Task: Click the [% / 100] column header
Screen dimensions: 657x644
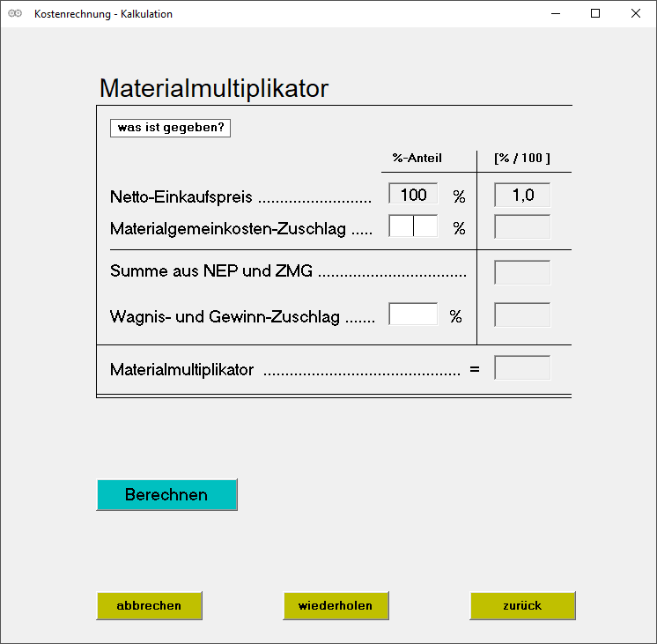Action: click(522, 159)
